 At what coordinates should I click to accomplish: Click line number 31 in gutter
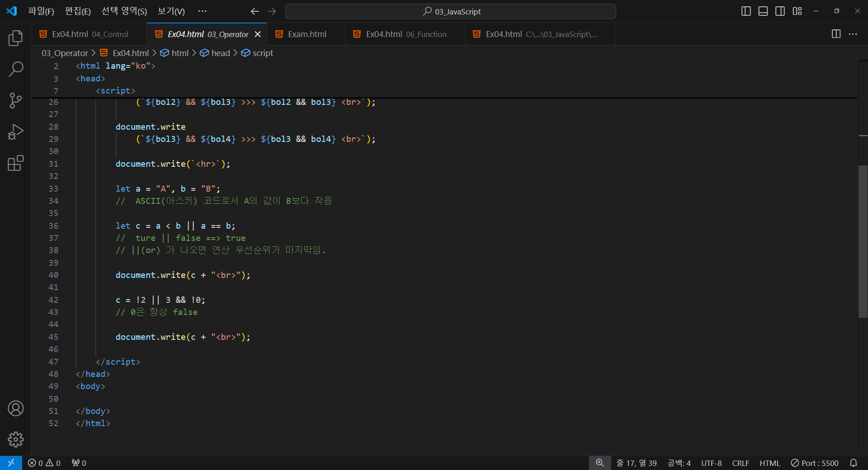[x=53, y=164]
